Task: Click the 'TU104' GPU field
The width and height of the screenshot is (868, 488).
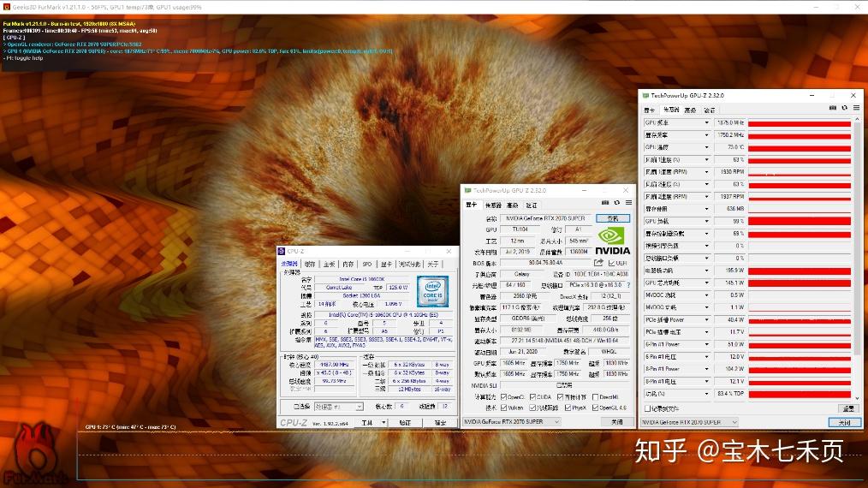Action: coord(520,229)
